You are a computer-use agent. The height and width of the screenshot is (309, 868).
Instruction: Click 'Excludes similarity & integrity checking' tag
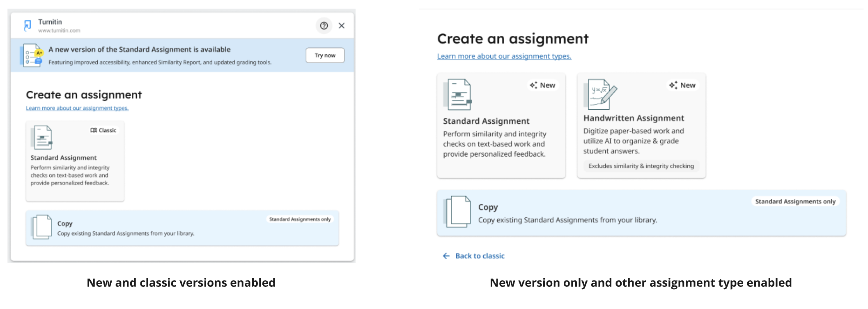641,166
